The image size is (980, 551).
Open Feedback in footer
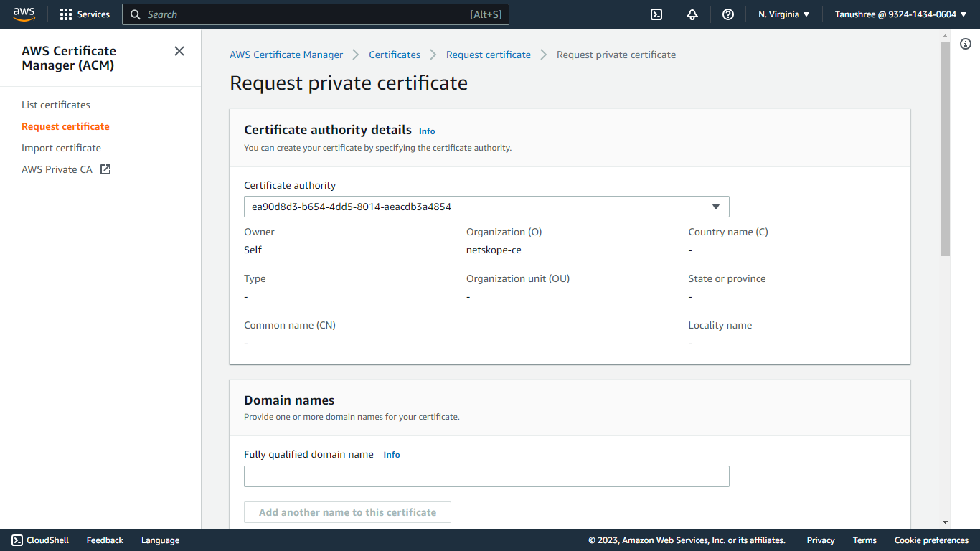tap(105, 540)
